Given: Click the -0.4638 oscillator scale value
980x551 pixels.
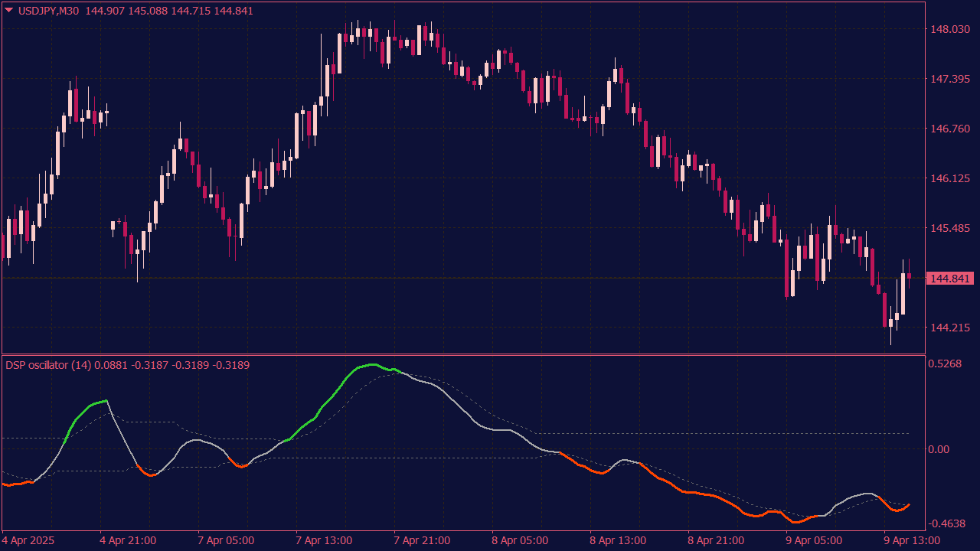Looking at the screenshot, I should point(947,523).
